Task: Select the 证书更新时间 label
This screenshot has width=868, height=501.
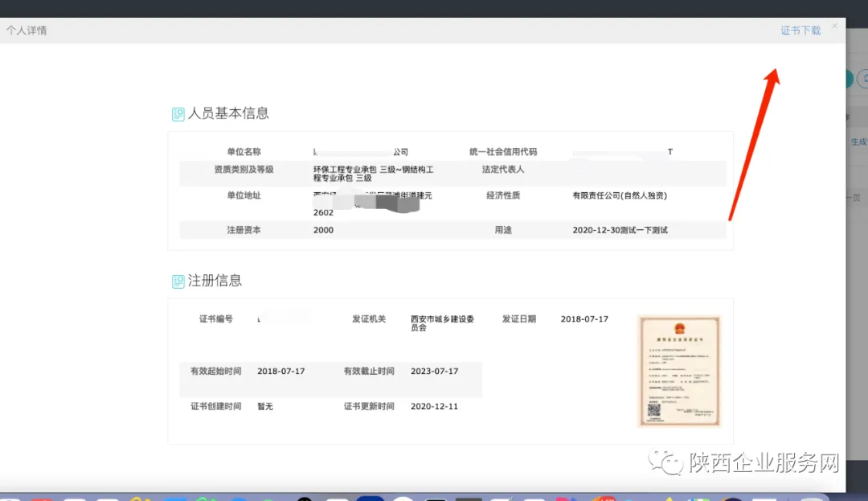Action: pos(369,406)
